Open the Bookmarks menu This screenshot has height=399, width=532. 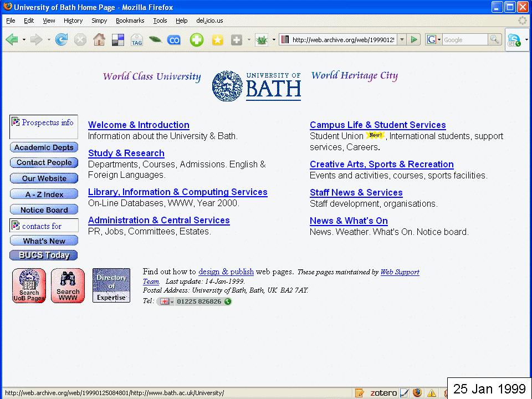[x=130, y=21]
